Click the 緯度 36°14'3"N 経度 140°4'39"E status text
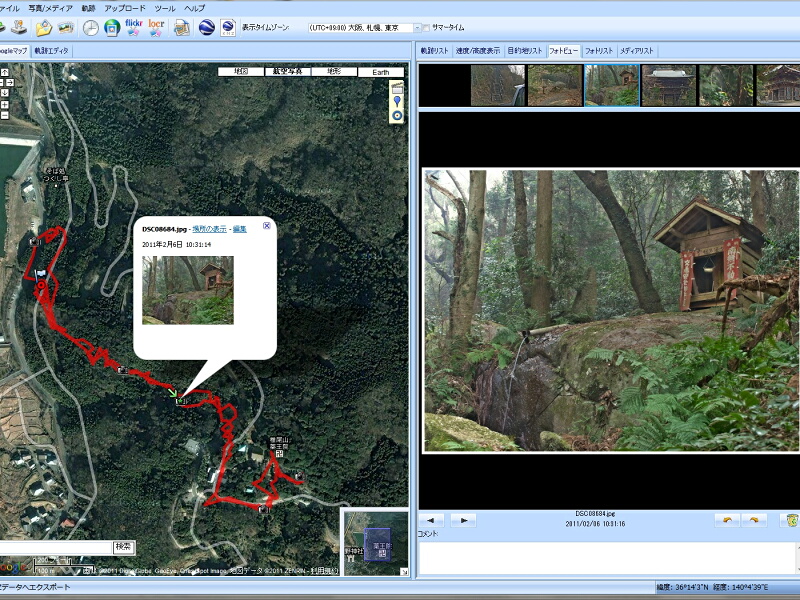 click(x=712, y=587)
